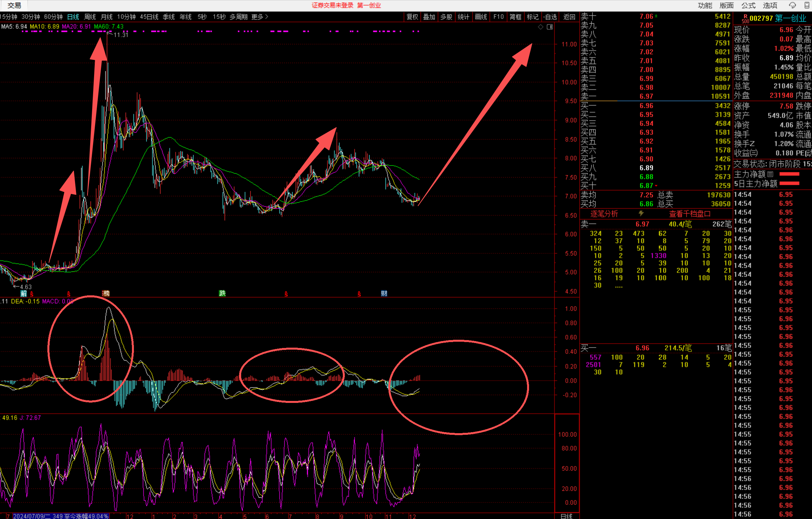This screenshot has height=519, width=812.
Task: Open the 公式 menu
Action: pyautogui.click(x=748, y=5)
